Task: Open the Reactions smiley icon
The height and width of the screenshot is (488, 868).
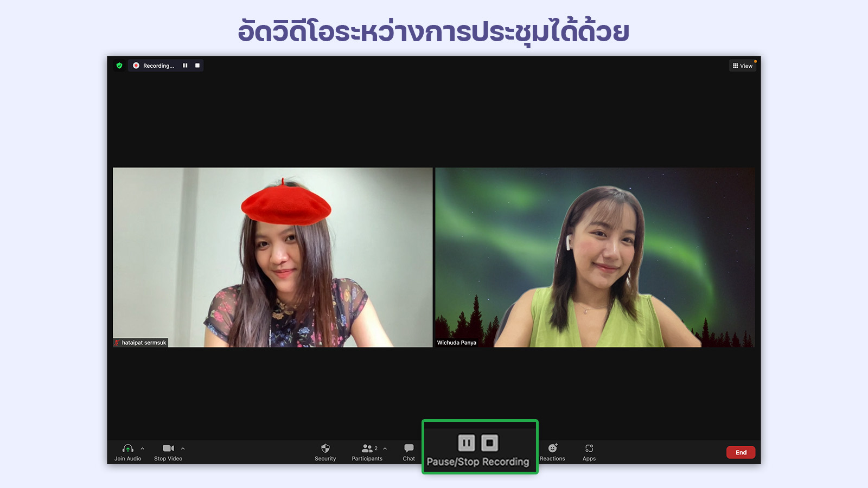Action: point(552,448)
